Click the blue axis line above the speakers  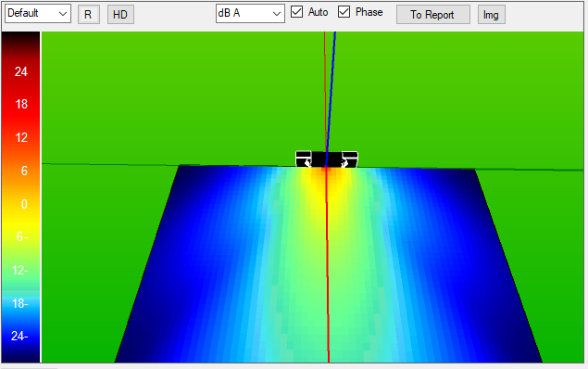point(332,92)
